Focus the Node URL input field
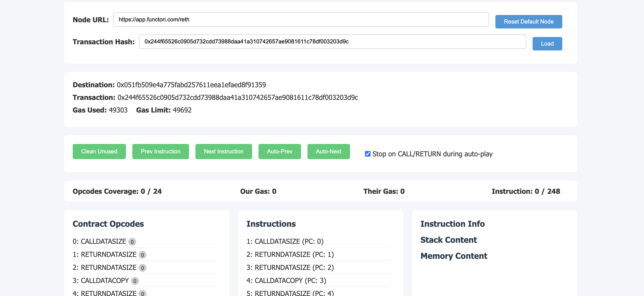 pos(301,20)
